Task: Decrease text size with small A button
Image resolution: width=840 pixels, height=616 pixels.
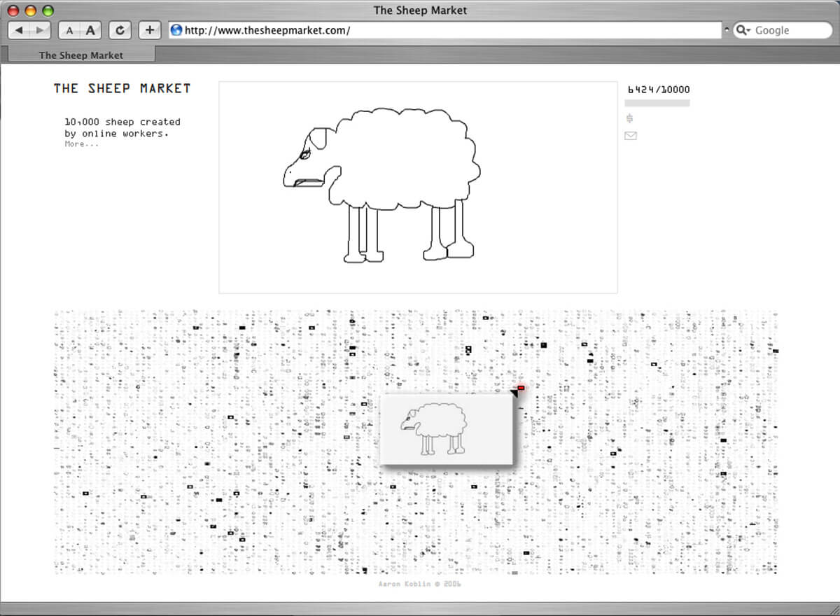Action: click(69, 30)
